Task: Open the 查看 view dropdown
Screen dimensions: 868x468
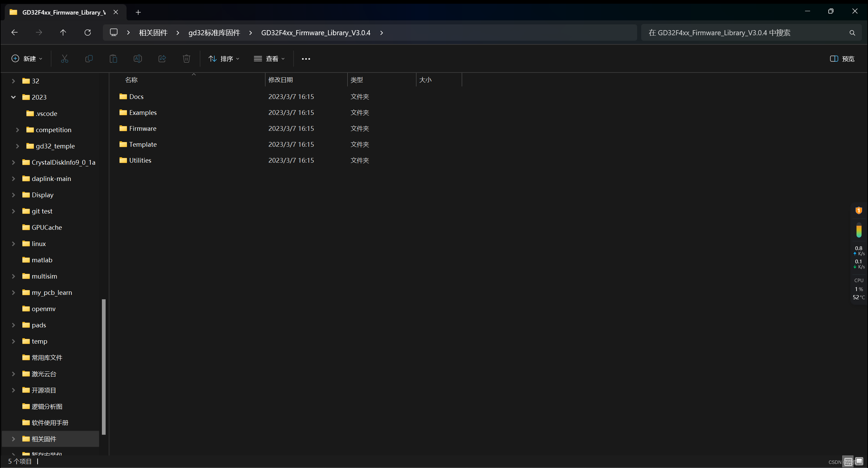Action: [x=269, y=59]
